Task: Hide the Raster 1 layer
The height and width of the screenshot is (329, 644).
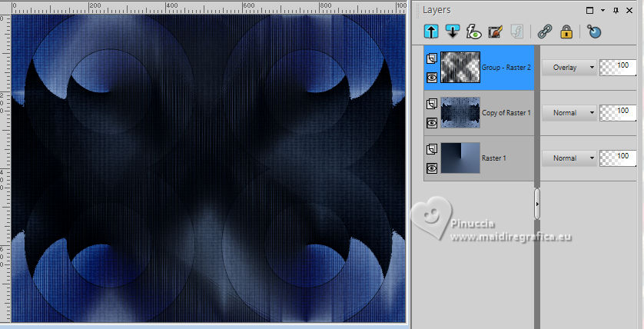Action: (x=431, y=168)
